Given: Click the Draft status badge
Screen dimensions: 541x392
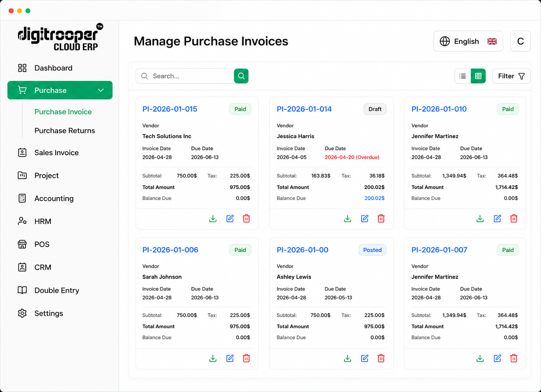Looking at the screenshot, I should coord(375,109).
